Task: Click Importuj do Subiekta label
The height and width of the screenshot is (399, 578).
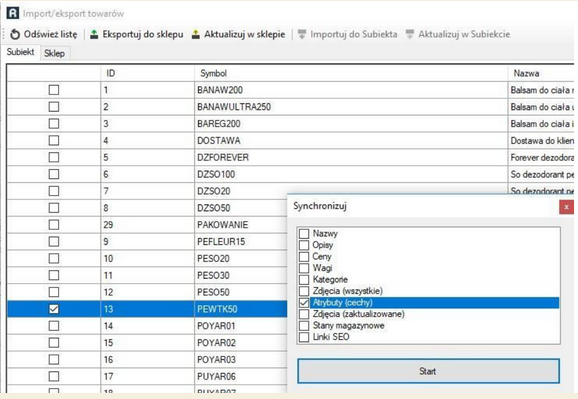Action: point(354,34)
